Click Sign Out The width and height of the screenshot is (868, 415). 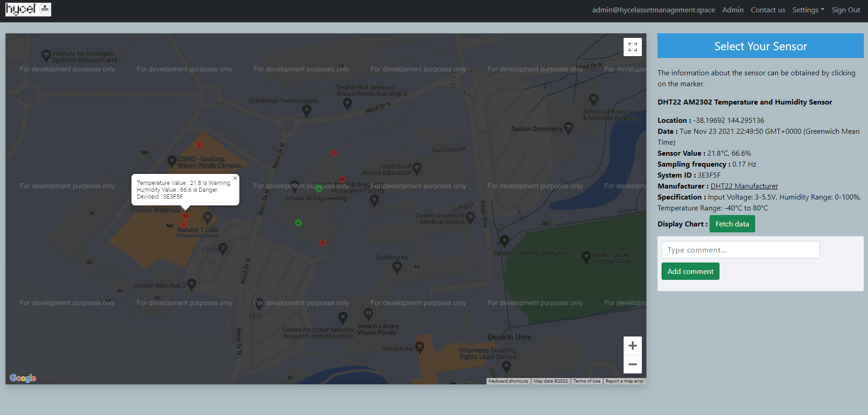click(x=846, y=10)
